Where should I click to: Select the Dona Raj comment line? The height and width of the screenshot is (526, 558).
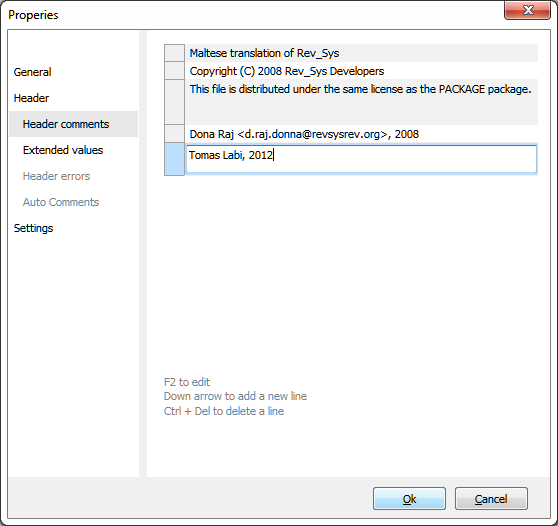[361, 134]
